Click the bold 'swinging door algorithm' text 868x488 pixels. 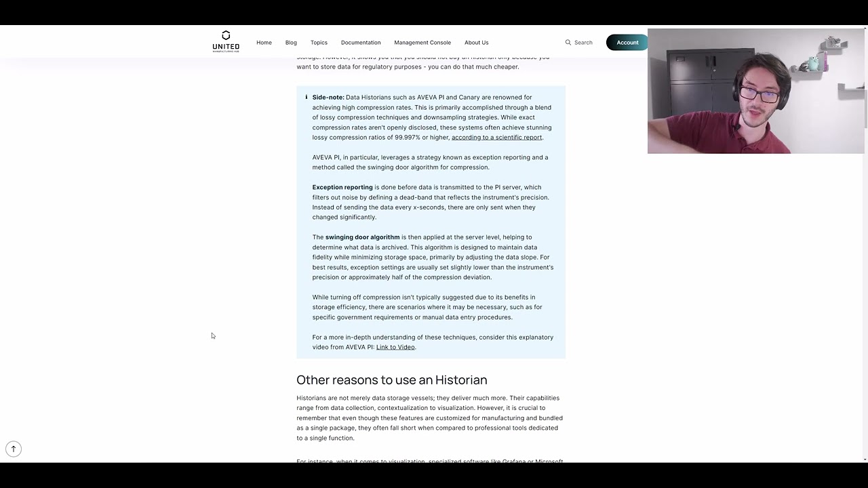(362, 237)
